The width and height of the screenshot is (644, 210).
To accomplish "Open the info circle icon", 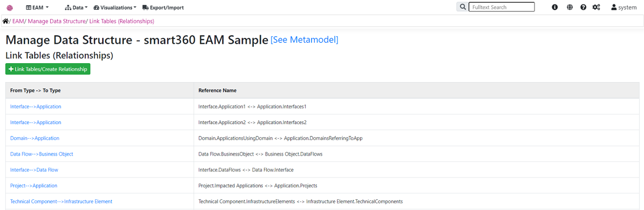I will (555, 8).
